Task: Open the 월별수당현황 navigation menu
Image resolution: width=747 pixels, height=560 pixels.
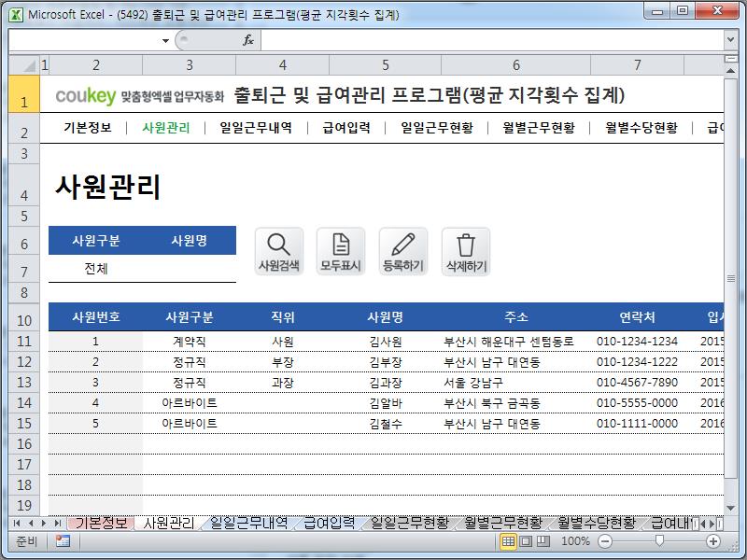Action: pyautogui.click(x=641, y=128)
